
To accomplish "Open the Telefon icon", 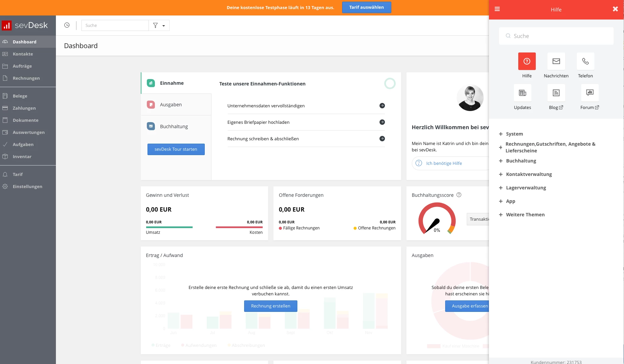I will point(585,61).
